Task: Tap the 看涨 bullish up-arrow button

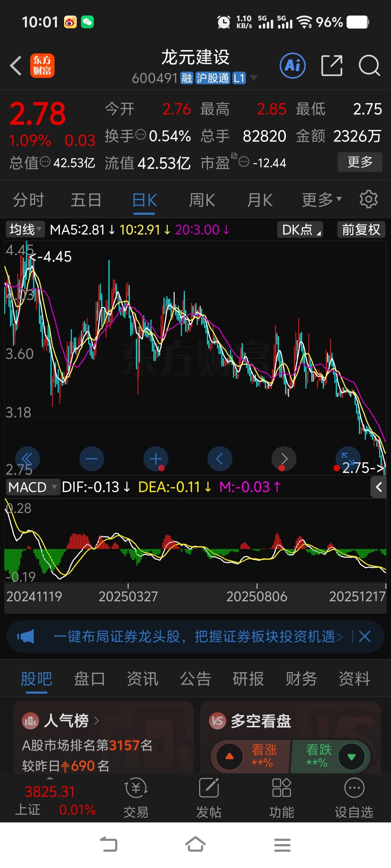Action: pos(230,756)
